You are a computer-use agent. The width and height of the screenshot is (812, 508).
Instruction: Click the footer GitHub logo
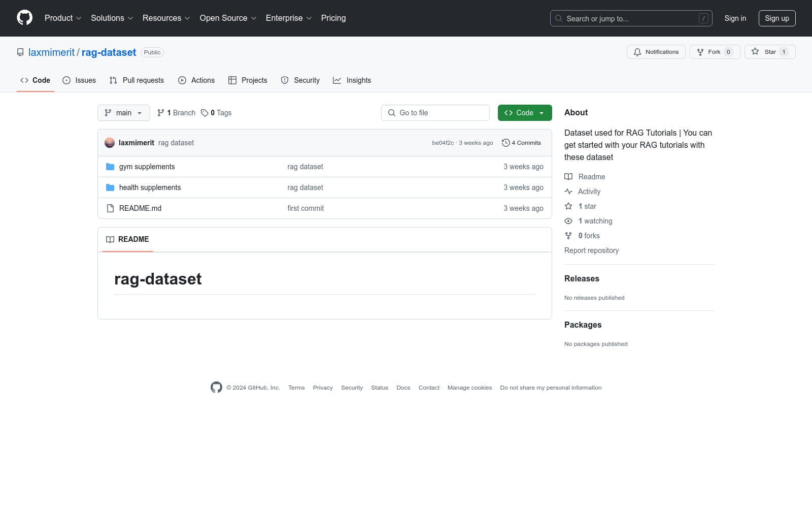pyautogui.click(x=216, y=387)
